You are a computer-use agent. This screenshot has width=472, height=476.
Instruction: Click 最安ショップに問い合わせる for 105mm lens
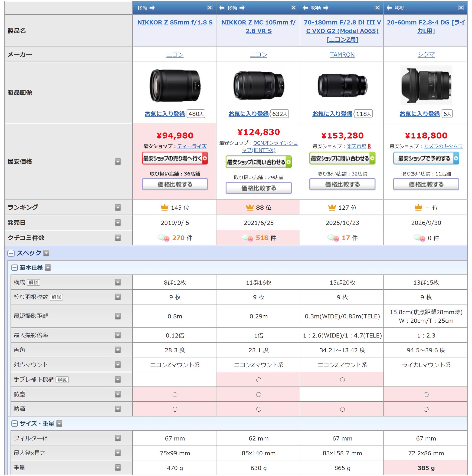tap(259, 162)
